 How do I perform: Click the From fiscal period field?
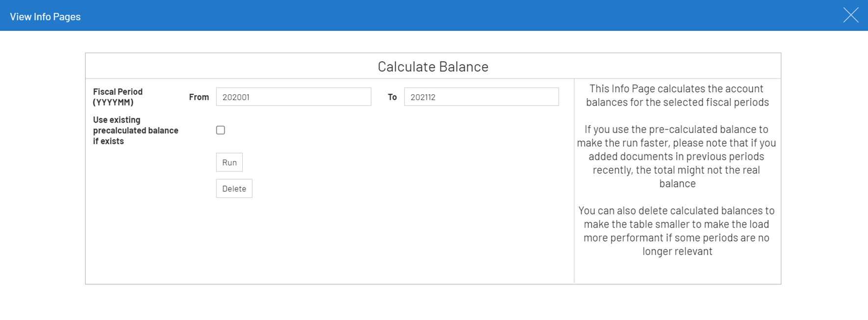293,97
